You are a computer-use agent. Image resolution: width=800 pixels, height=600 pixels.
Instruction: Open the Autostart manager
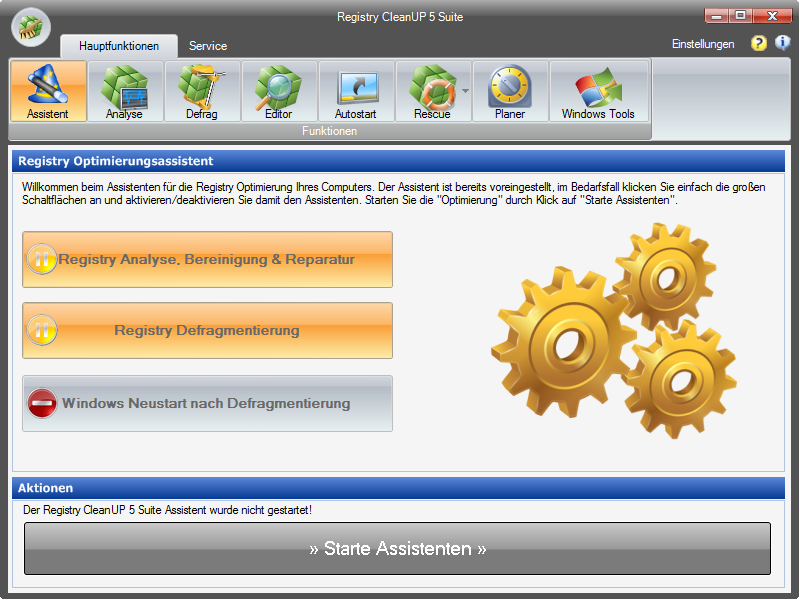click(x=355, y=91)
